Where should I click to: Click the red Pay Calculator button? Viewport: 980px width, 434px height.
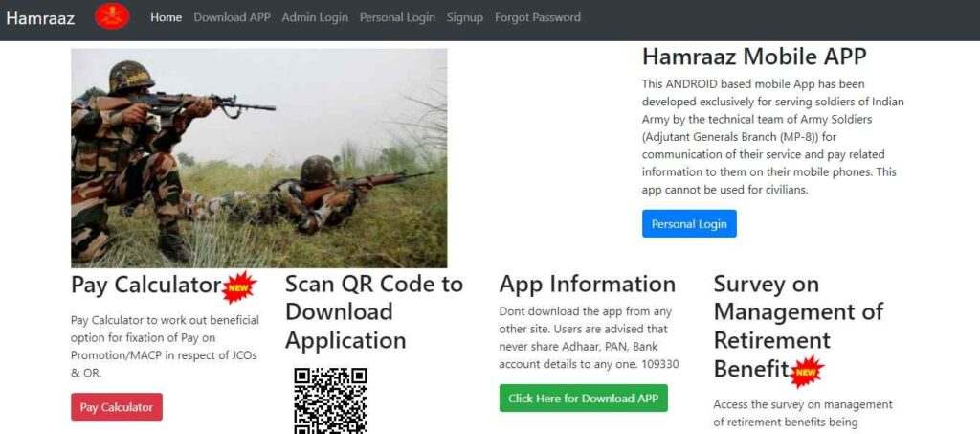[117, 407]
